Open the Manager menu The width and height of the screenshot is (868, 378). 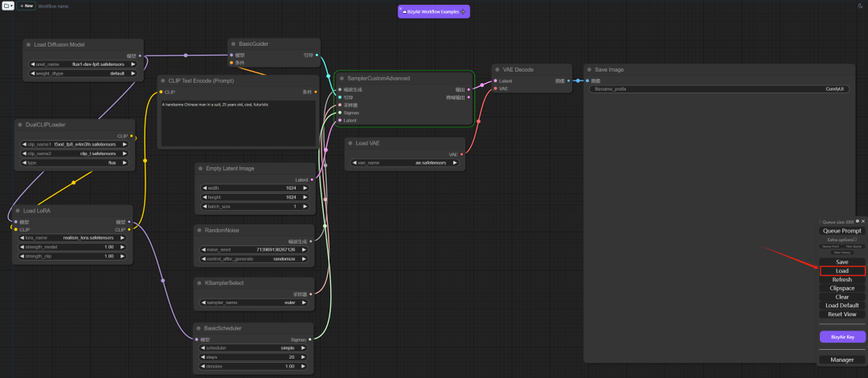842,360
